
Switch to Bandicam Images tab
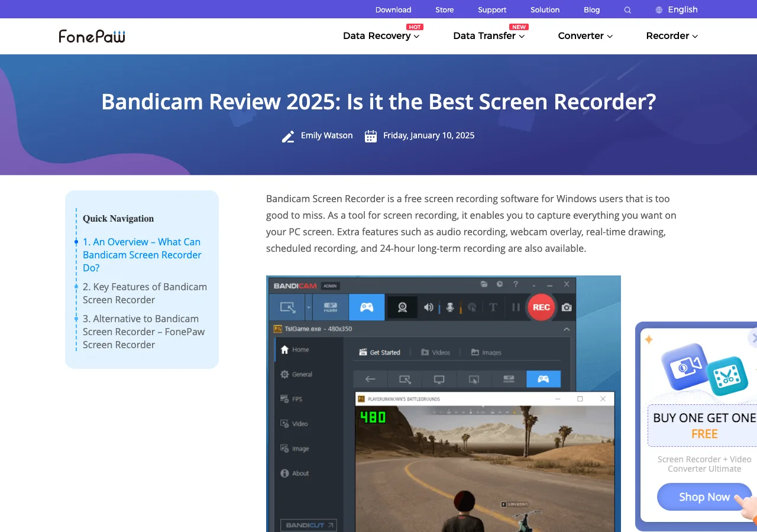pyautogui.click(x=486, y=352)
